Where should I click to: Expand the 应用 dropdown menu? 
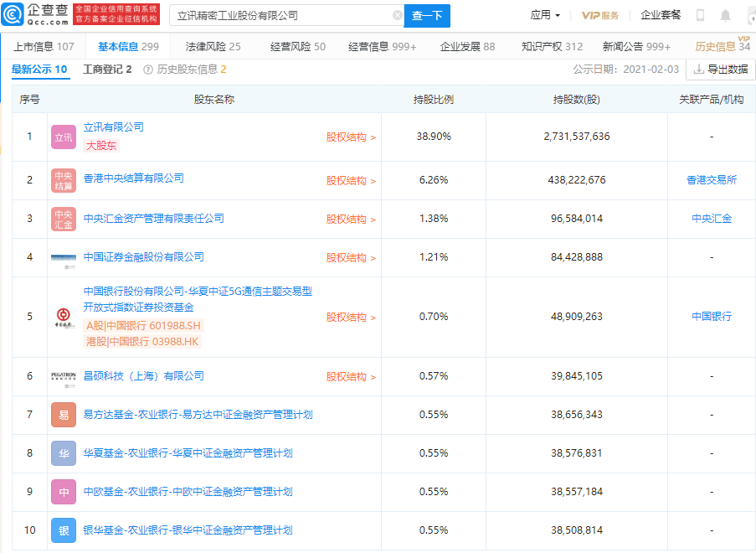pyautogui.click(x=545, y=15)
